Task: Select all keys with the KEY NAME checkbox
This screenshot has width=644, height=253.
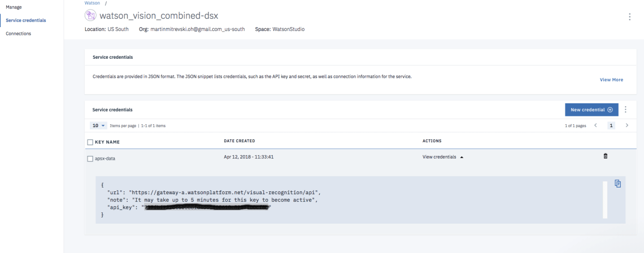Action: pos(90,142)
